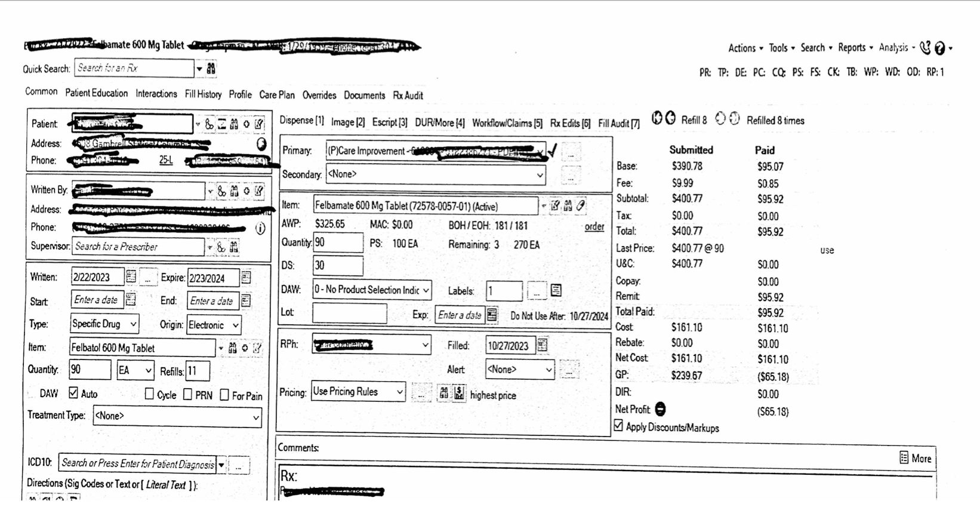Open the help question mark icon
Screen dimensions: 980x513
tap(940, 48)
